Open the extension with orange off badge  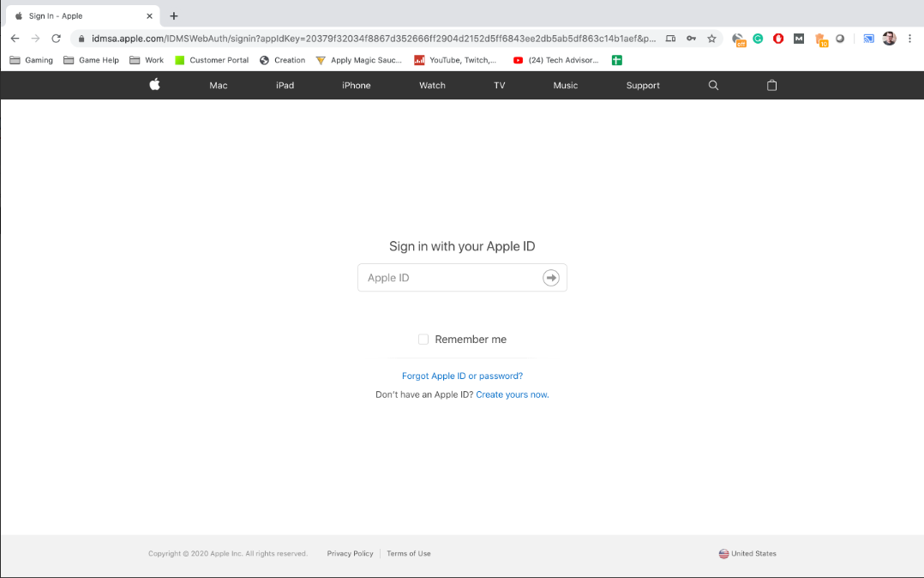(738, 39)
